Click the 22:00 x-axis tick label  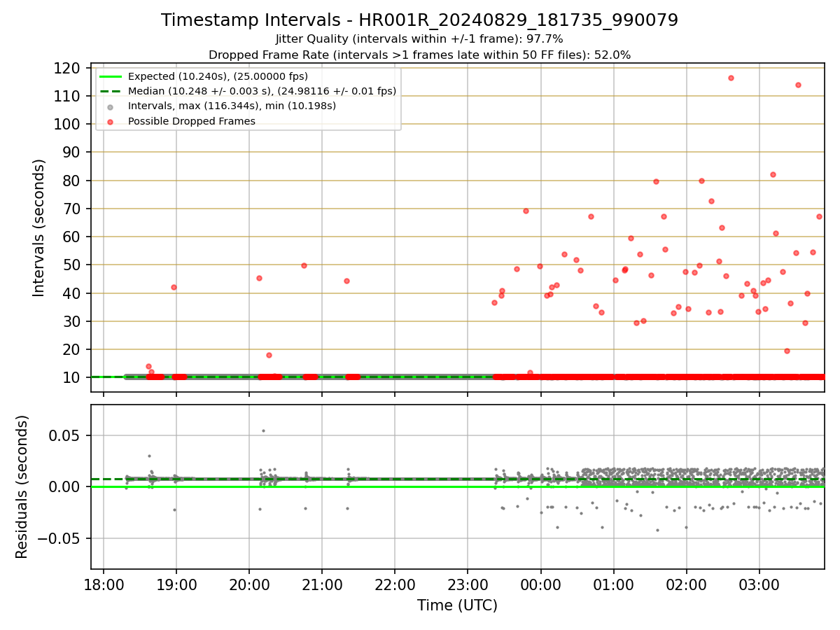point(395,583)
